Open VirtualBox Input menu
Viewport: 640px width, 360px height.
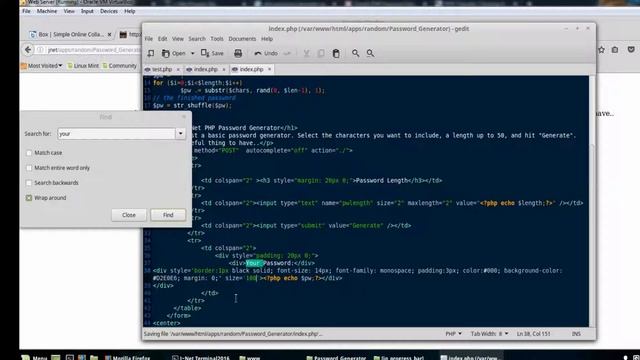pos(87,11)
